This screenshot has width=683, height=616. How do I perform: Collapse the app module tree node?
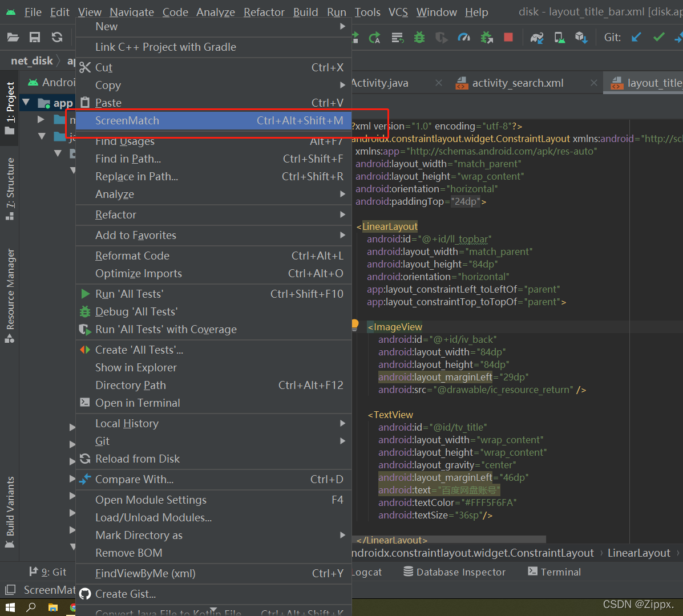point(26,103)
